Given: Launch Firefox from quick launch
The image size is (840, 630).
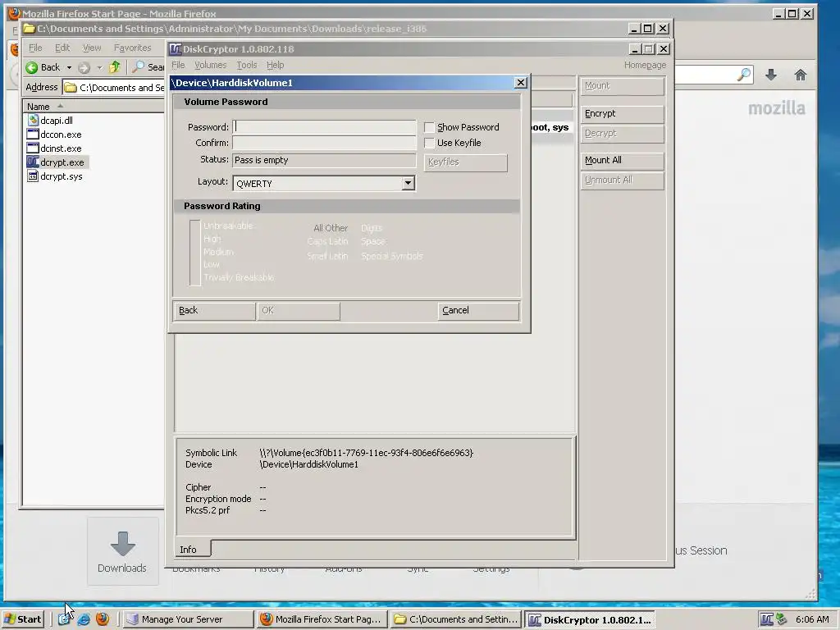Looking at the screenshot, I should (103, 619).
